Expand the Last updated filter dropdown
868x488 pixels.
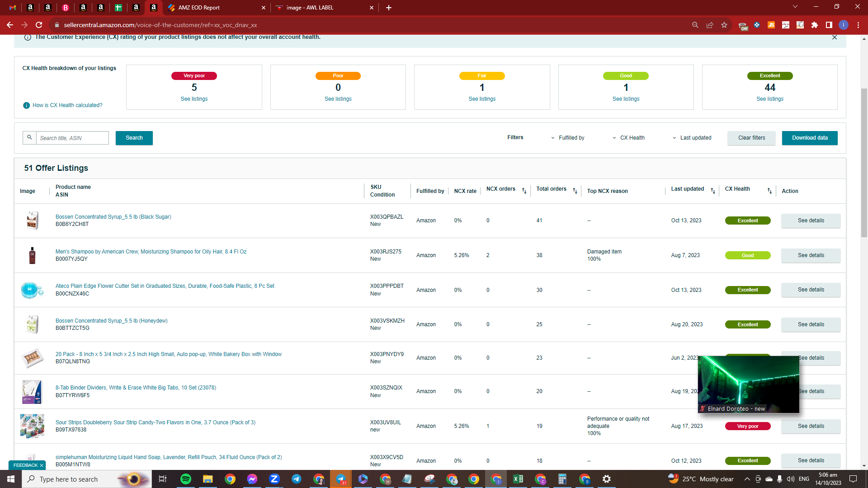(692, 138)
